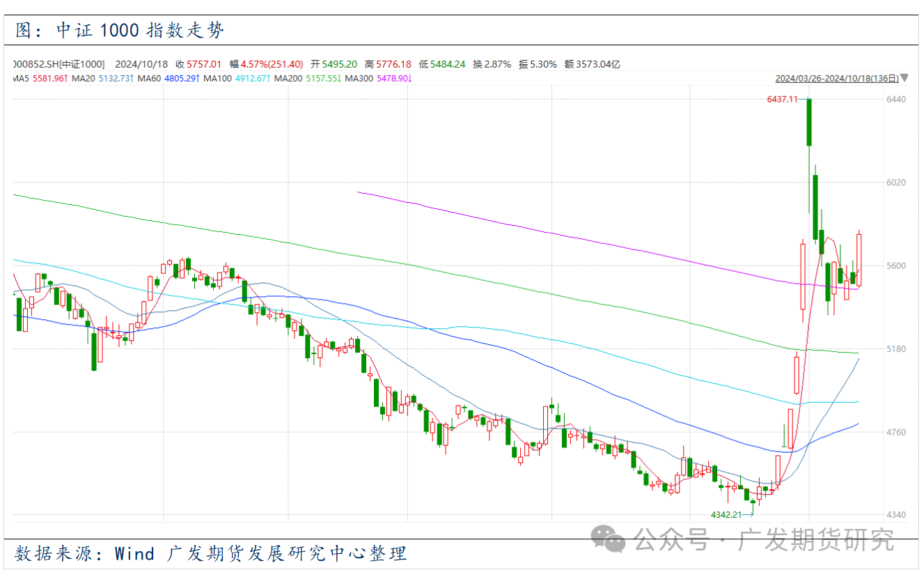924x577 pixels.
Task: Click the closing price 收 5757.01
Action: click(x=198, y=64)
